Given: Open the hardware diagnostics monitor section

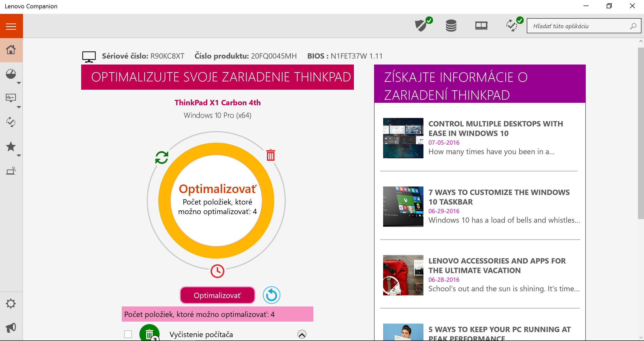Looking at the screenshot, I should [x=11, y=98].
